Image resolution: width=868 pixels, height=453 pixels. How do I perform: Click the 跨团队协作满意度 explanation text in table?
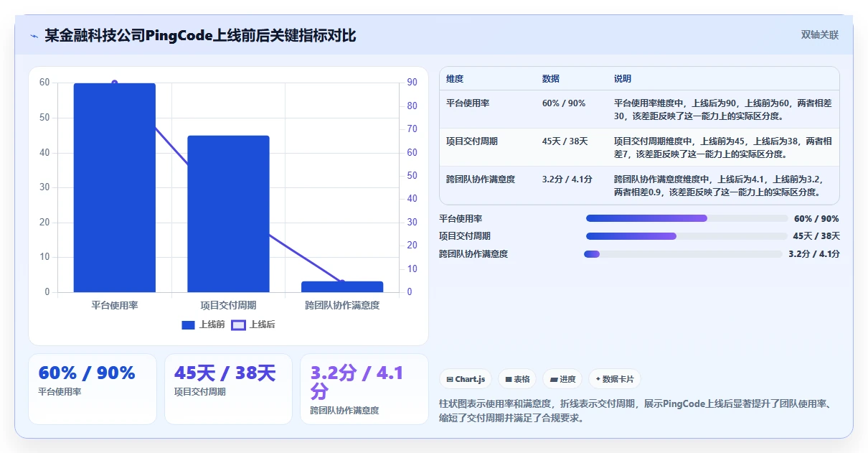point(720,185)
